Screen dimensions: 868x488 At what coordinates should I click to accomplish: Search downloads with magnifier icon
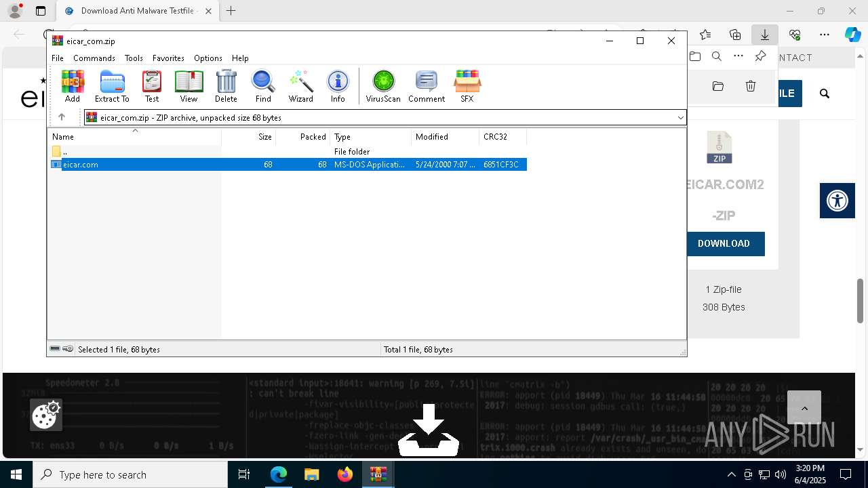point(717,56)
